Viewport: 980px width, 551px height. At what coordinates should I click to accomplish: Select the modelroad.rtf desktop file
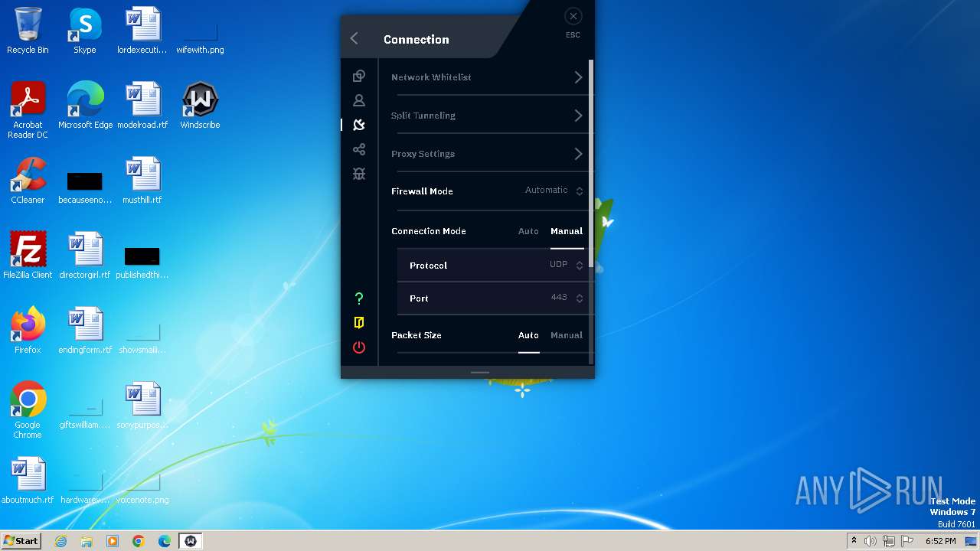[x=142, y=106]
